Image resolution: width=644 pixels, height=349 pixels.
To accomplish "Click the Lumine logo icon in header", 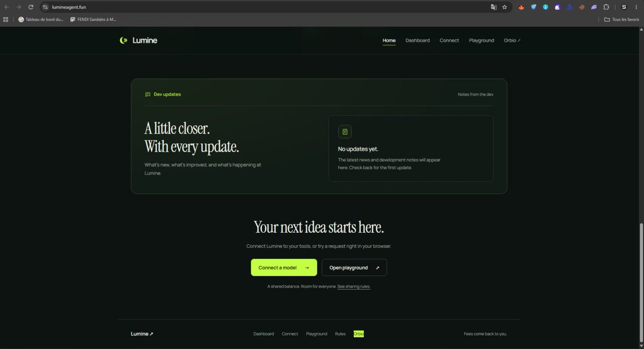I will (x=123, y=40).
